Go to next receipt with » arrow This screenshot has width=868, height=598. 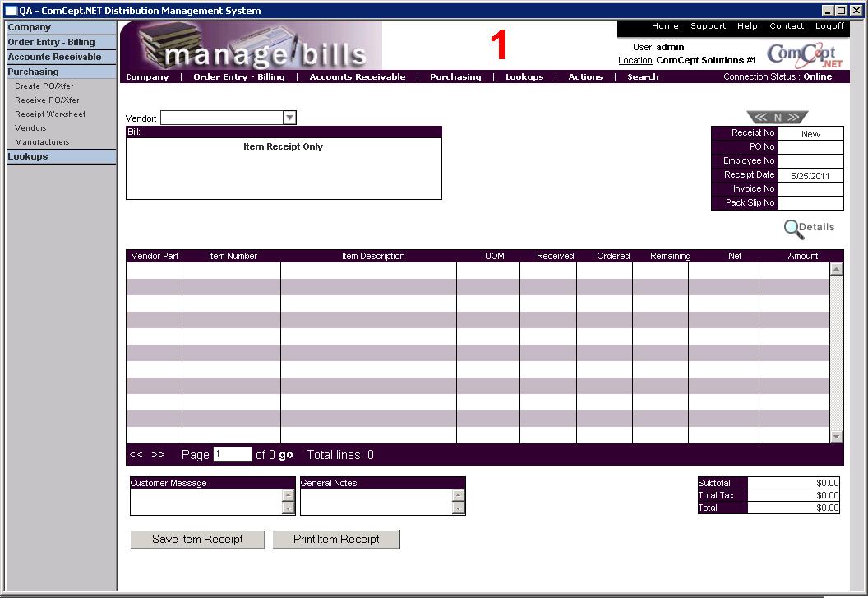tap(794, 118)
